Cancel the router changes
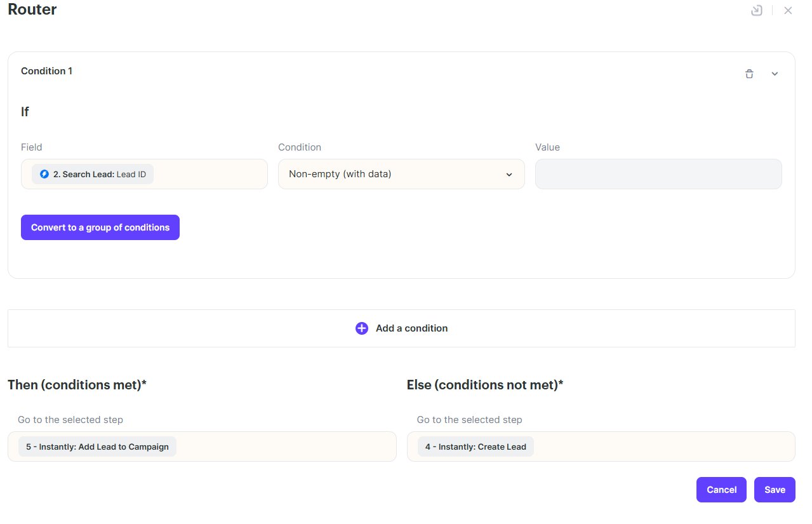Viewport: 812px width, 524px height. click(x=721, y=490)
